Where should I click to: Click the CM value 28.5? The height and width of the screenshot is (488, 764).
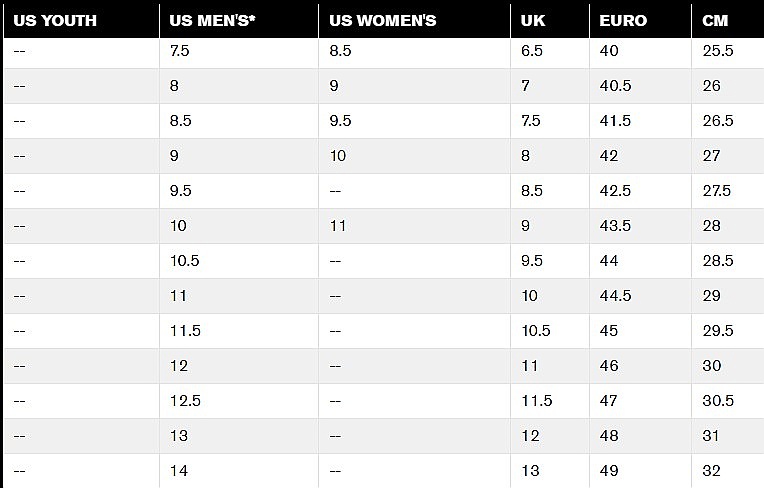[728, 261]
